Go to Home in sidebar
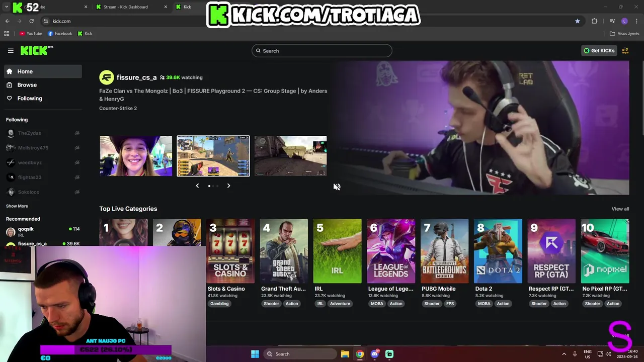 coord(43,71)
